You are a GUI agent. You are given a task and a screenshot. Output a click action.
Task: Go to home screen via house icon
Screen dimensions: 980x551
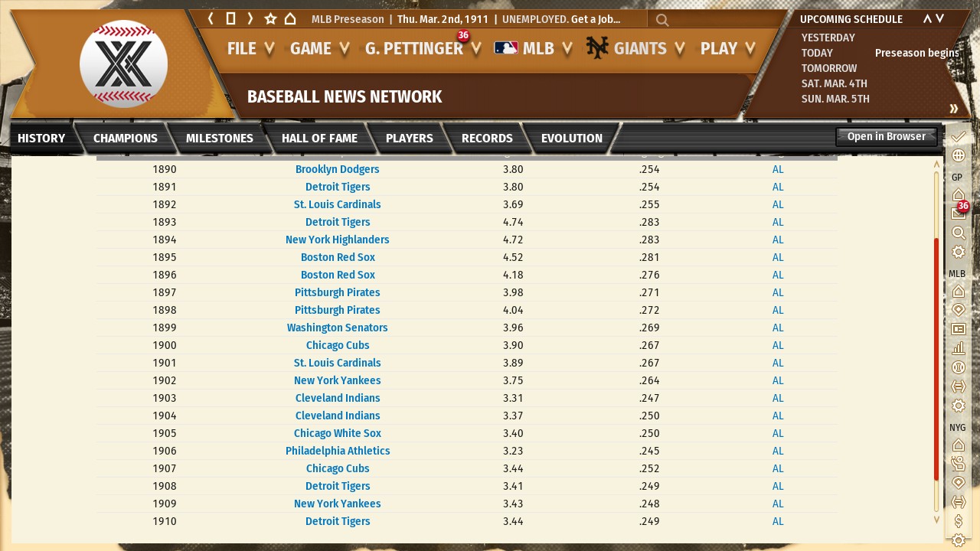click(290, 19)
